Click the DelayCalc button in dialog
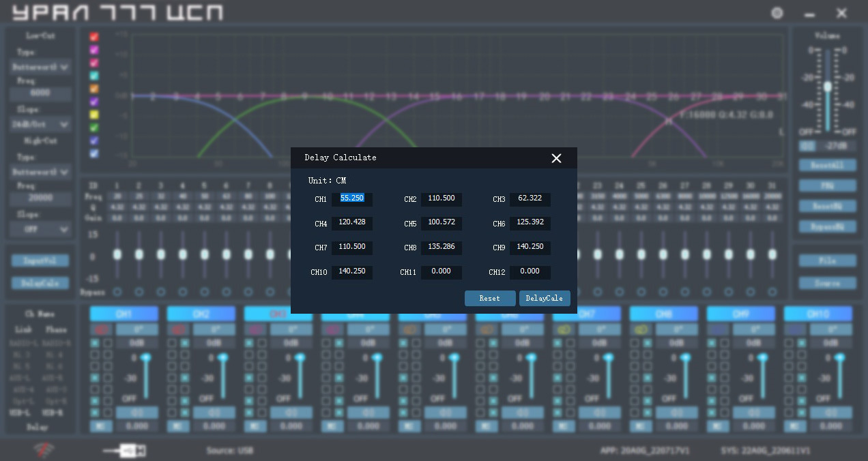 click(545, 299)
